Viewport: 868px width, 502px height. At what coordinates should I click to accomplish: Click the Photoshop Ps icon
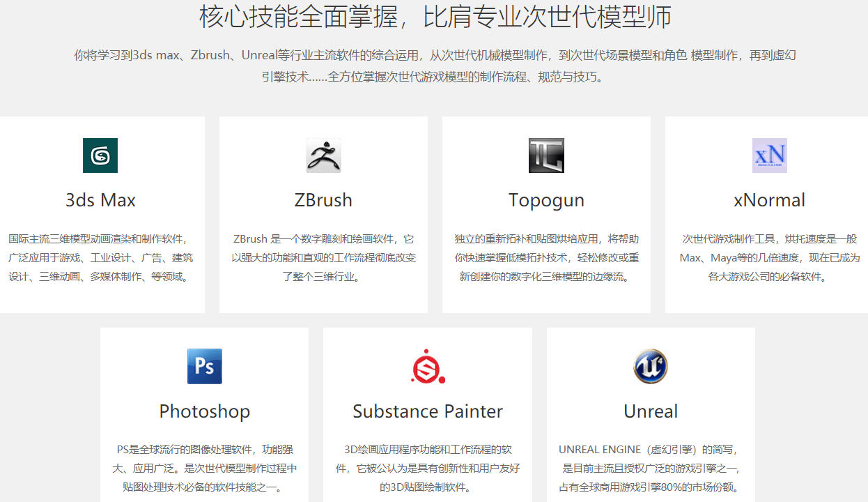click(x=204, y=367)
